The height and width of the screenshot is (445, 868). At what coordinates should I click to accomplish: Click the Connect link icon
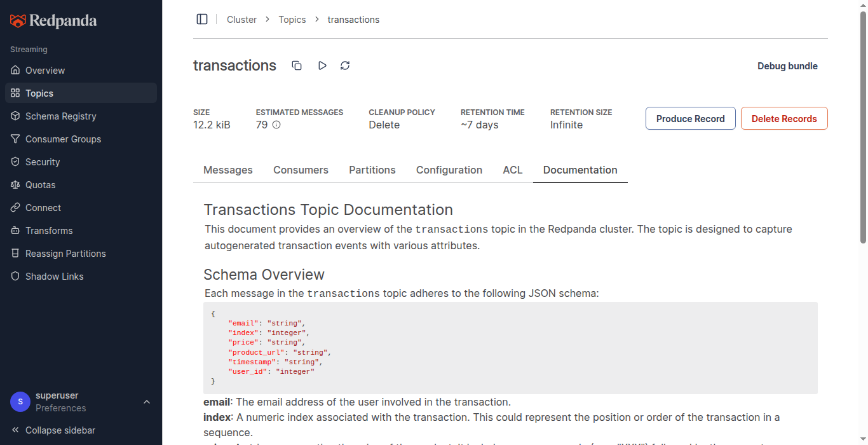coord(15,208)
